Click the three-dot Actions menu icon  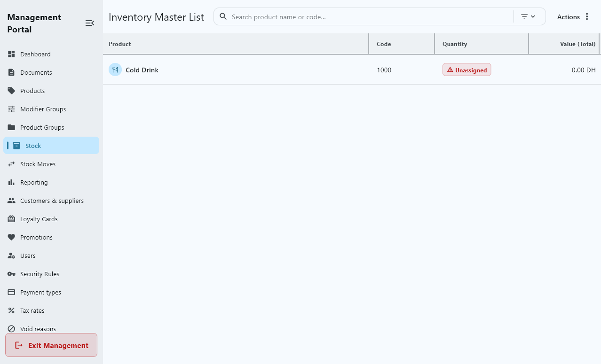point(587,16)
